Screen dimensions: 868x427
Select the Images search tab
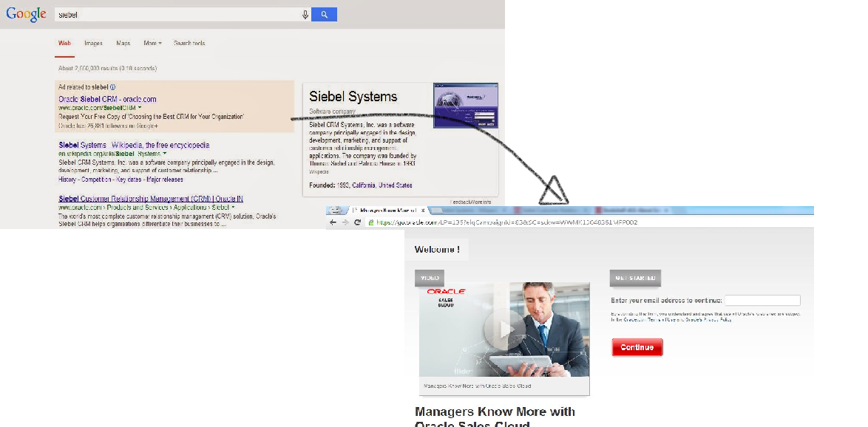93,43
